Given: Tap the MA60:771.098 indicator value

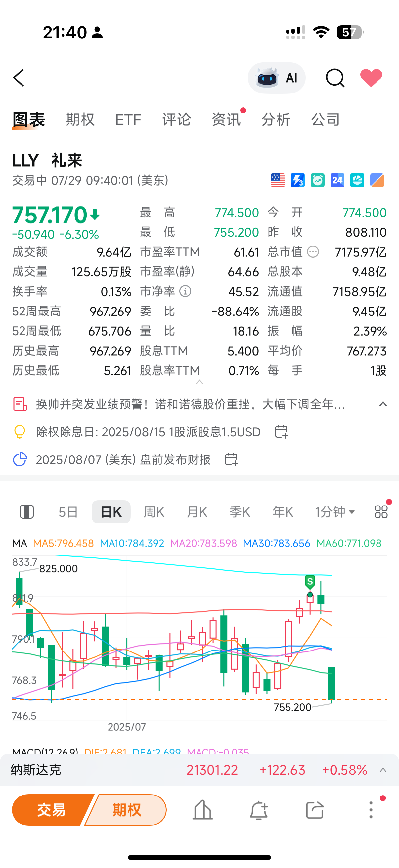Looking at the screenshot, I should tap(349, 543).
